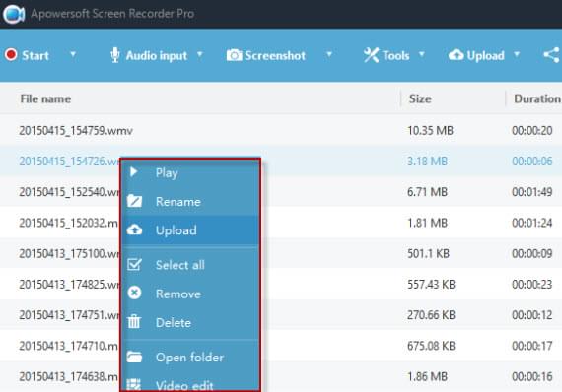
Task: Click the cloud Upload icon in toolbar
Action: coord(456,55)
